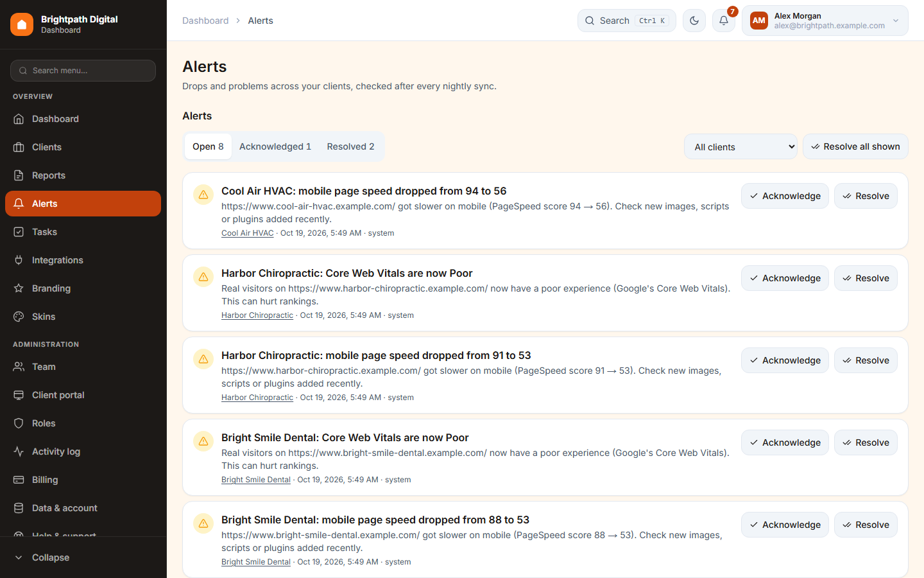The width and height of the screenshot is (924, 578).
Task: Resolve the Cool Air HVAC speed alert
Action: (866, 196)
